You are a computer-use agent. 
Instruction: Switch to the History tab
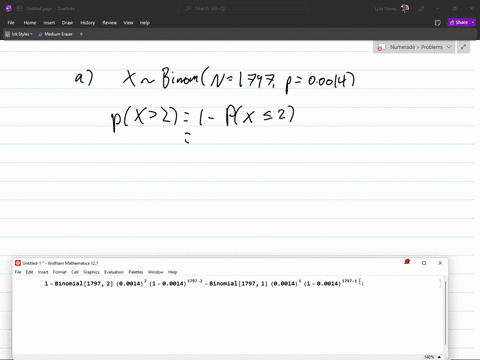(x=87, y=23)
